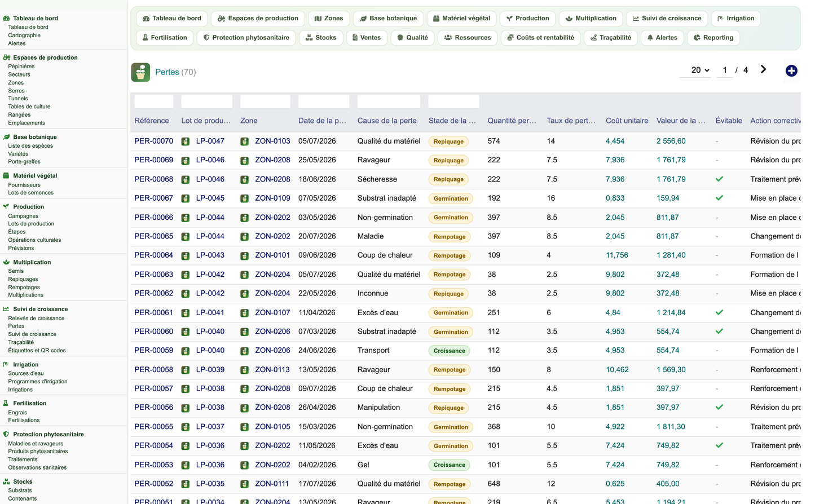Click Protection phytosanitaire shield icon in sidebar
Image resolution: width=815 pixels, height=504 pixels.
[6, 434]
